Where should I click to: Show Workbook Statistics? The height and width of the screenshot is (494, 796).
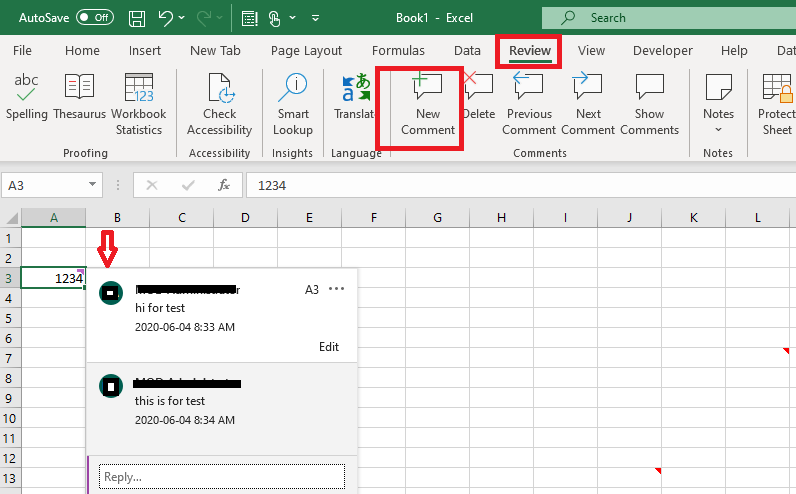pos(139,104)
